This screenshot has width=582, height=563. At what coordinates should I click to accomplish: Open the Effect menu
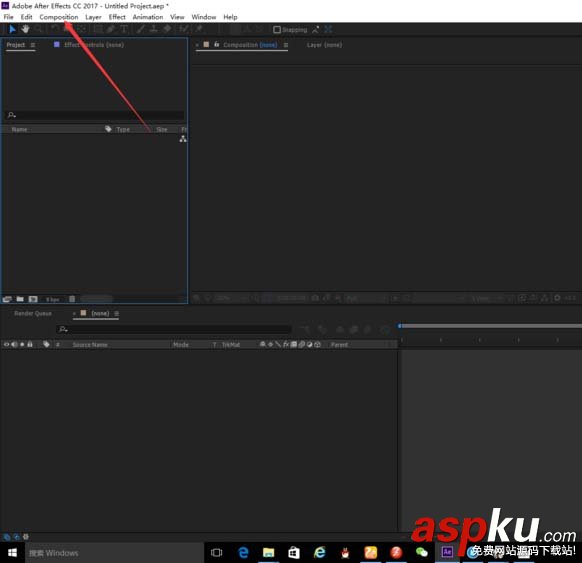(x=117, y=17)
